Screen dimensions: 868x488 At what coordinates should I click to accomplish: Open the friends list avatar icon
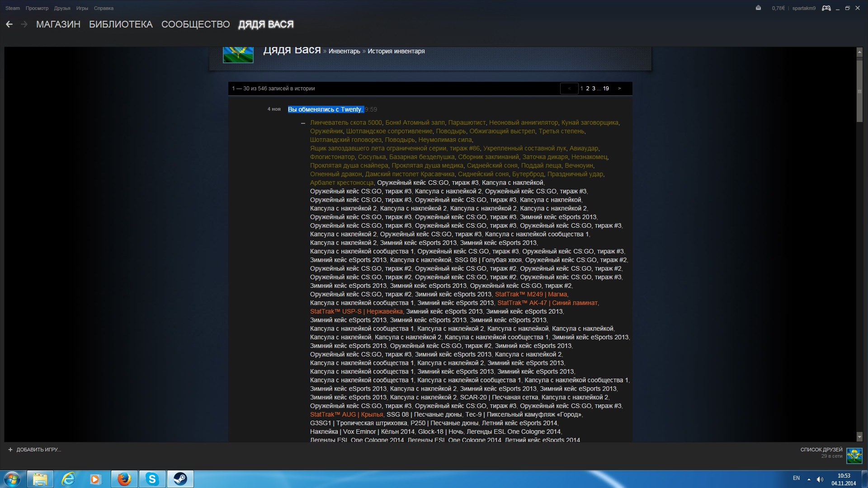click(x=854, y=455)
